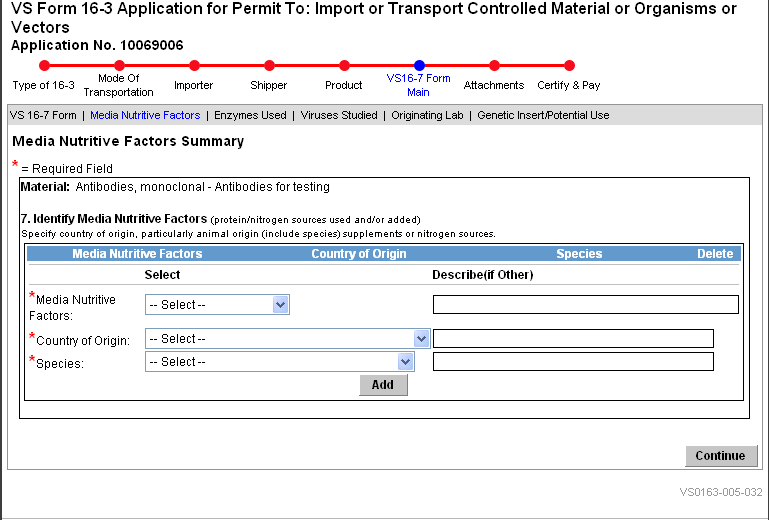Screen dimensions: 769x520
Task: Click the Product step dot
Action: click(x=344, y=66)
